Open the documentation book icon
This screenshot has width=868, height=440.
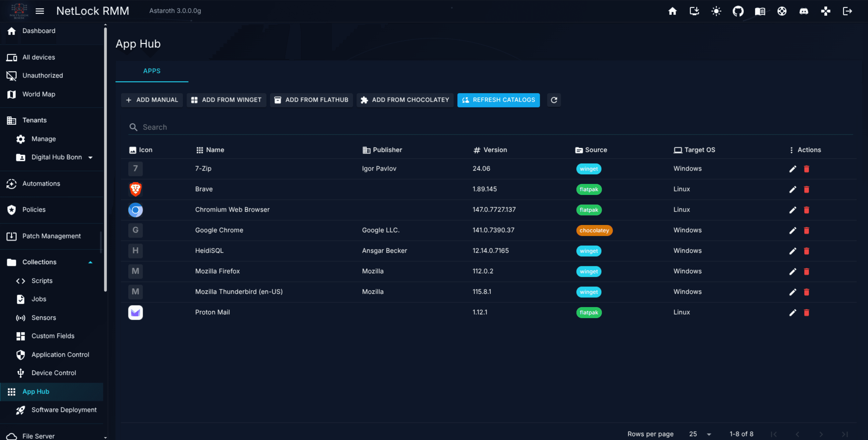(760, 11)
